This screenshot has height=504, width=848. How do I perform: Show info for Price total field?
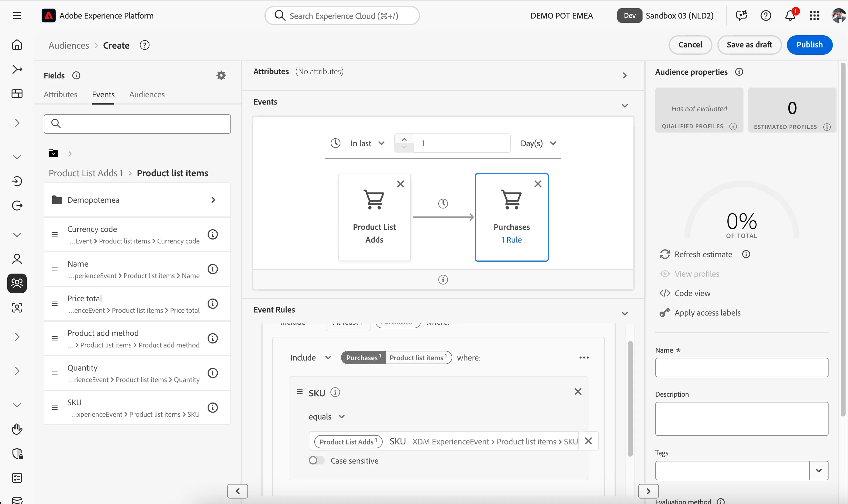[x=213, y=304]
